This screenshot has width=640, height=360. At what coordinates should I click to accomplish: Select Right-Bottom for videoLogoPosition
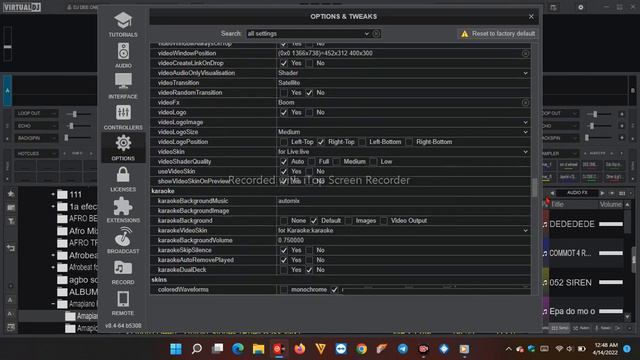pos(409,142)
